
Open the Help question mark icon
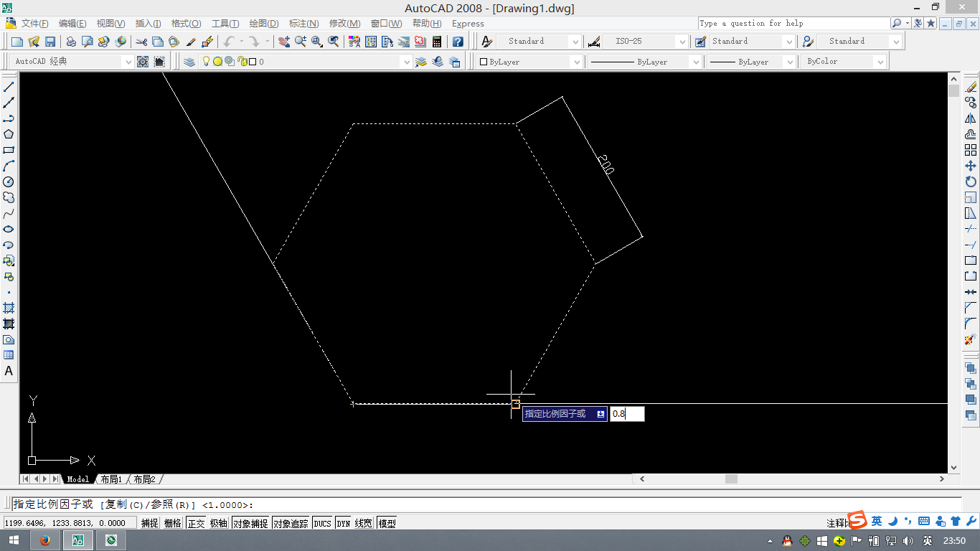(x=458, y=42)
